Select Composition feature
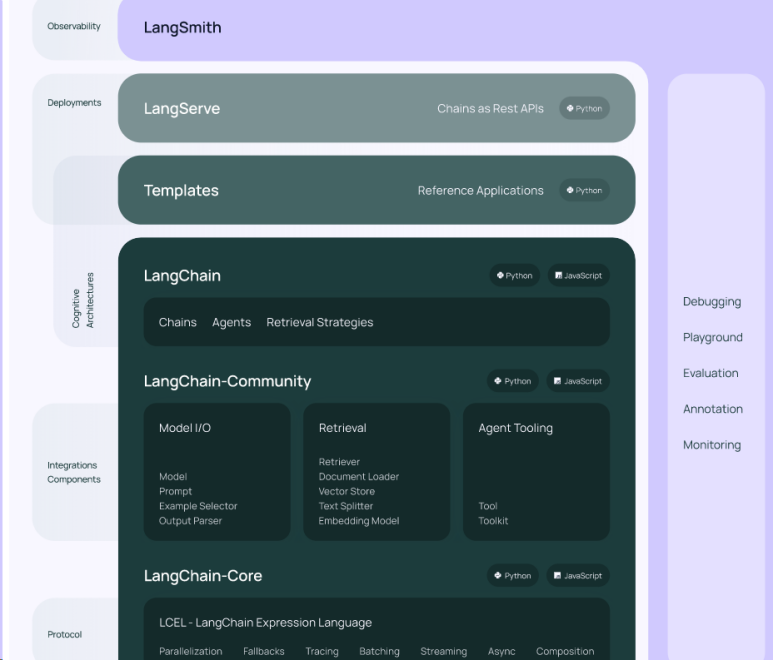The image size is (774, 660). pyautogui.click(x=565, y=652)
